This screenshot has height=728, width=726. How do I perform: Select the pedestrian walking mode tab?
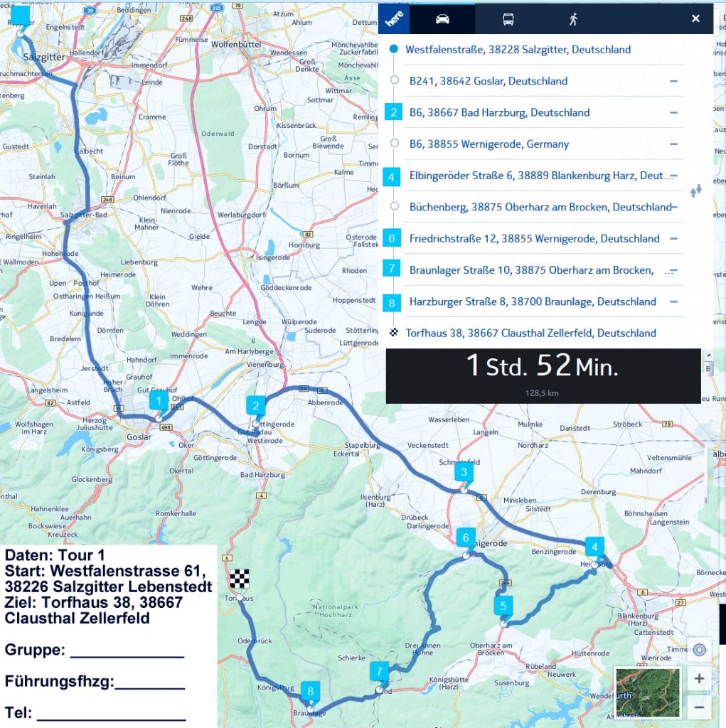click(x=573, y=19)
